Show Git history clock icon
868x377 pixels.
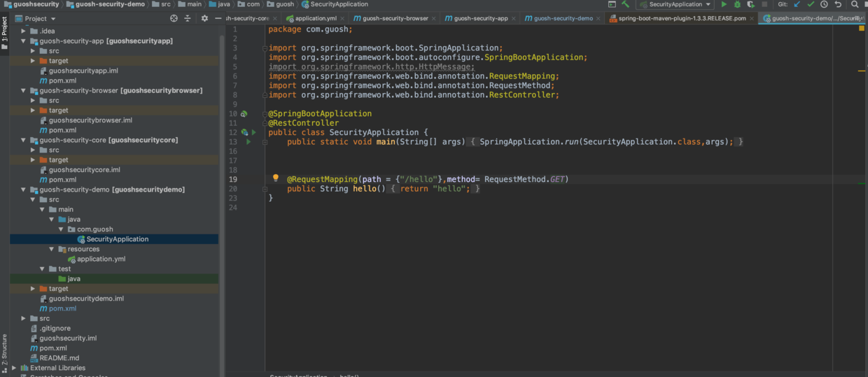click(824, 4)
